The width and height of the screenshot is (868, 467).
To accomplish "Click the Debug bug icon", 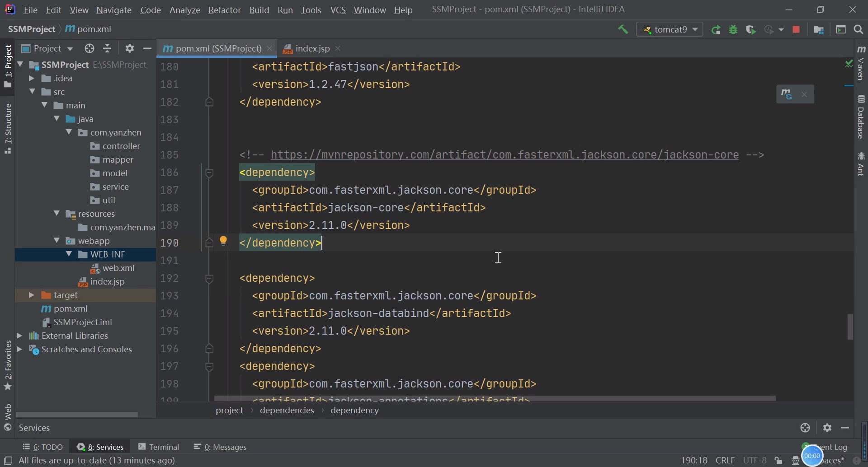I will (x=734, y=30).
